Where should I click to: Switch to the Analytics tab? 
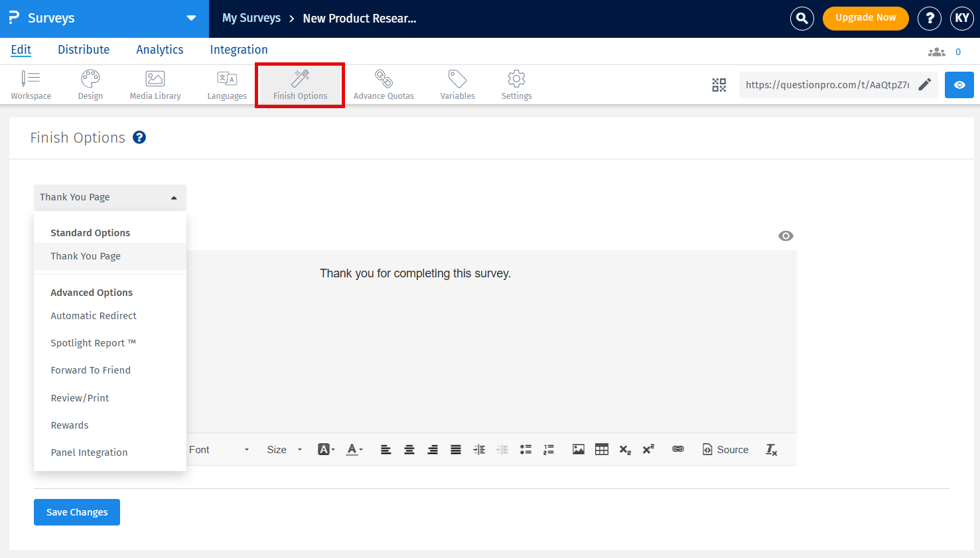(159, 50)
